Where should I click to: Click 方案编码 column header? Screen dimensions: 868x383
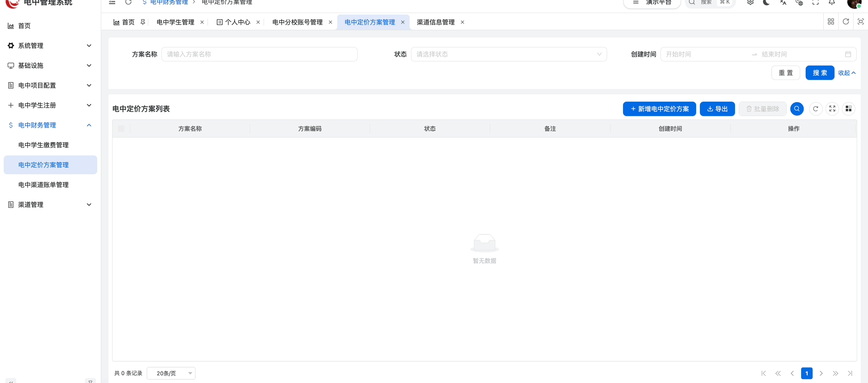tap(310, 129)
